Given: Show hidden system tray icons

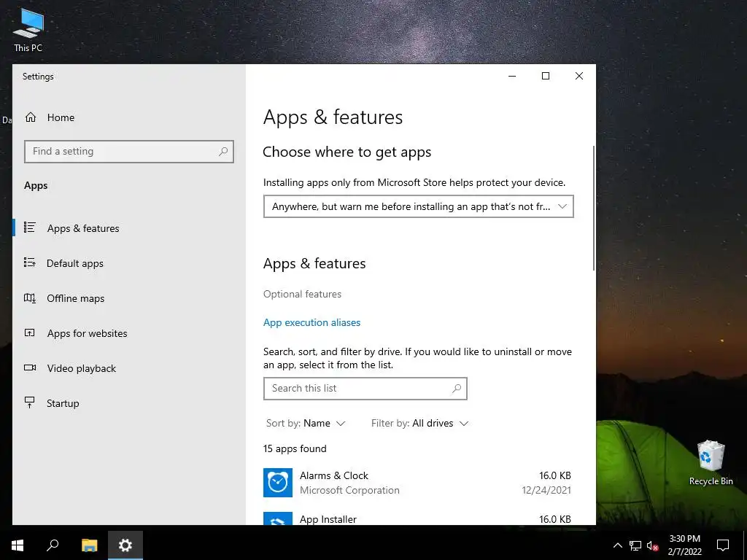Looking at the screenshot, I should [x=617, y=545].
